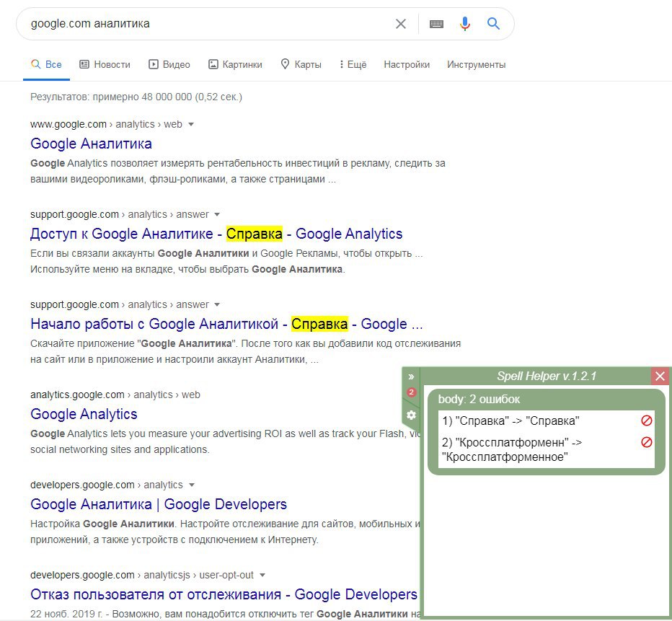Open search Инструменты
This screenshot has height=621, width=672.
(476, 65)
